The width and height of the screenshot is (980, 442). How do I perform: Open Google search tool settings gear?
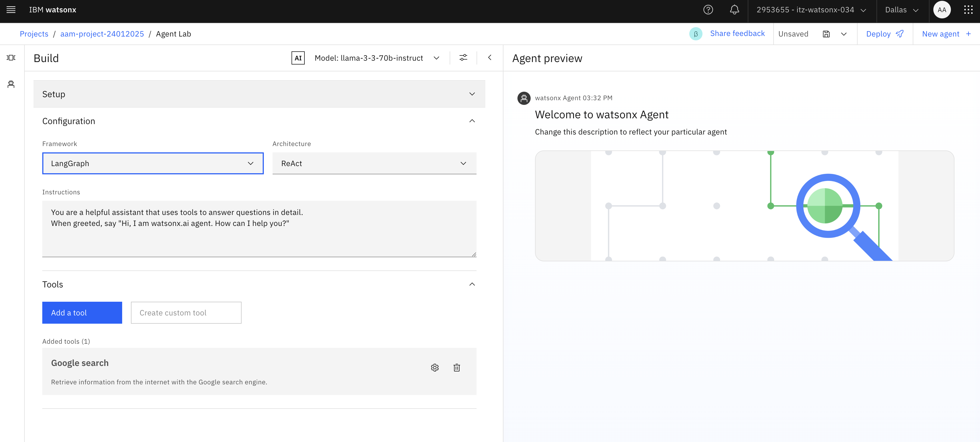[x=435, y=368]
